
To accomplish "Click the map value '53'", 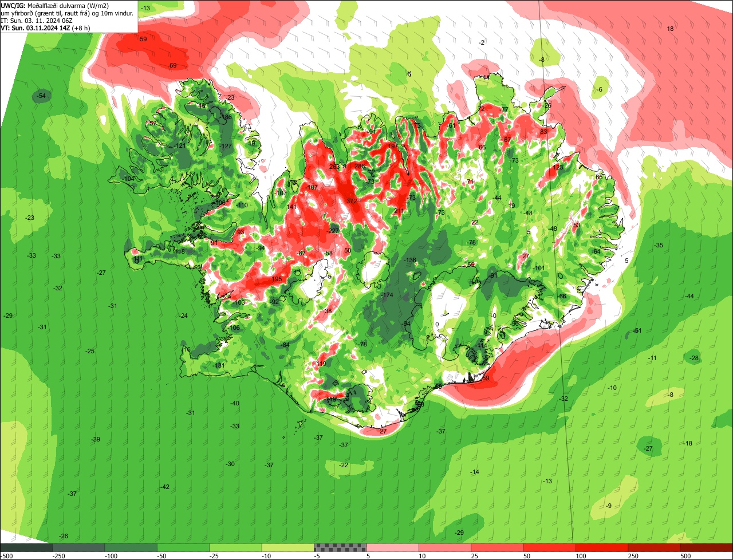I will click(x=577, y=225).
